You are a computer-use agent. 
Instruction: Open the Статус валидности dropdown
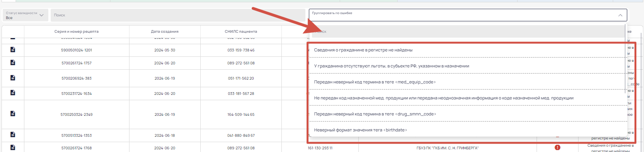point(25,15)
